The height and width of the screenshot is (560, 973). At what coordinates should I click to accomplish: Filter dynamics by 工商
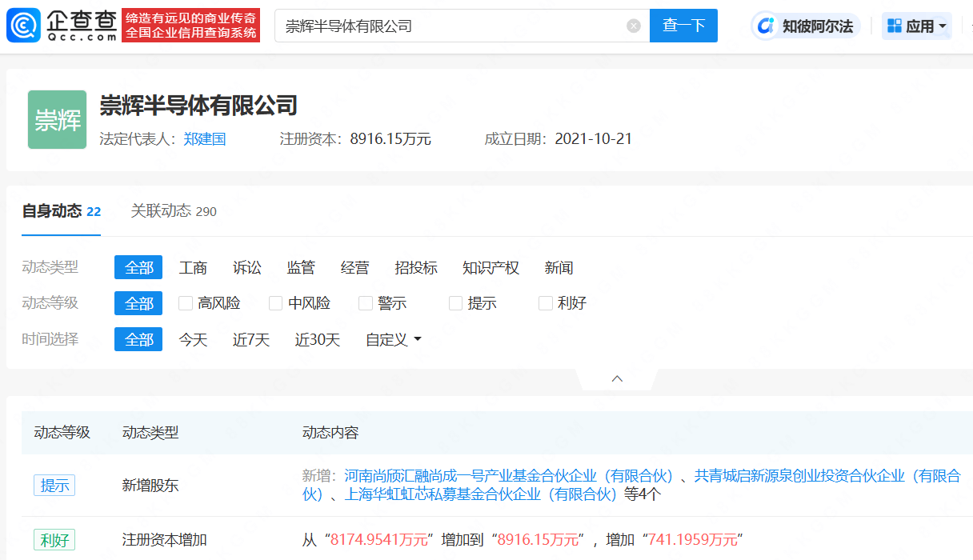[193, 268]
